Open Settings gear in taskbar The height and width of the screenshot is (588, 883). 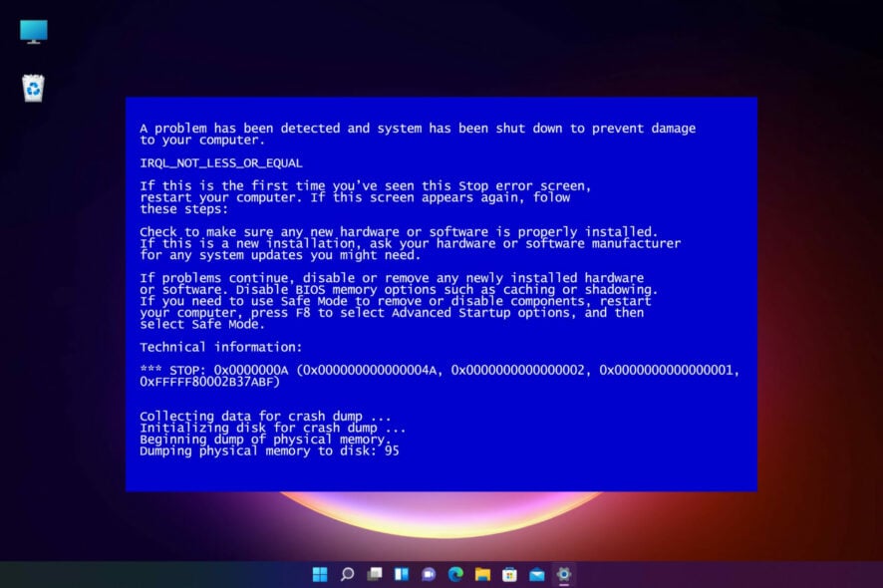coord(564,574)
